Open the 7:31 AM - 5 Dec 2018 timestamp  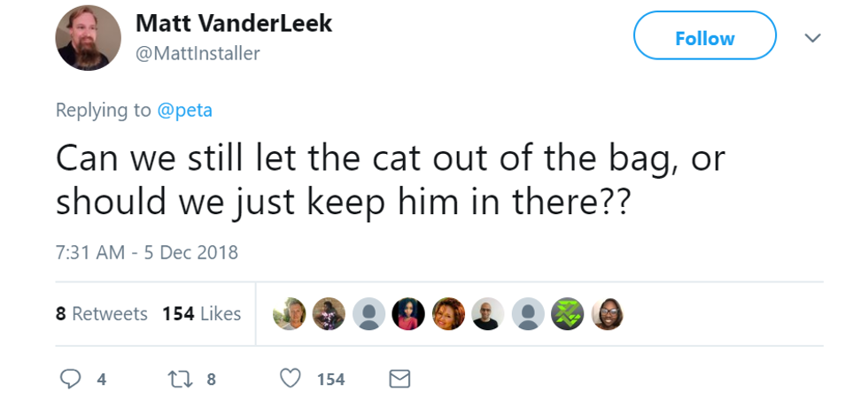pyautogui.click(x=147, y=252)
